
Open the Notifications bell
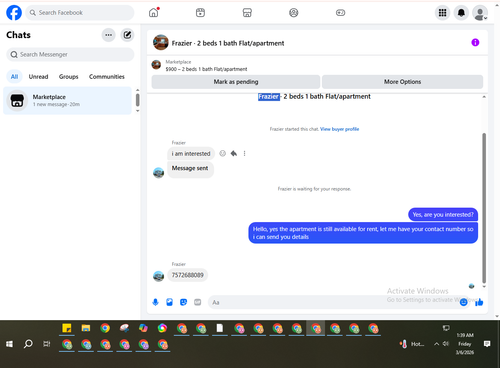[x=461, y=13]
